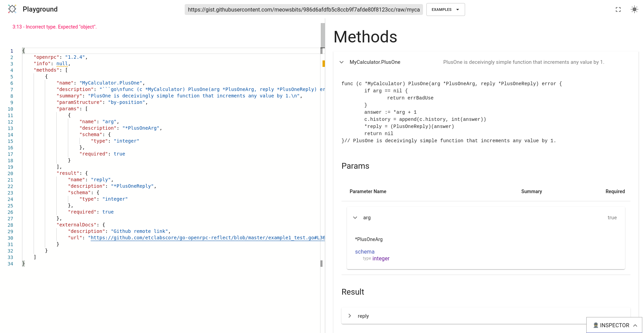This screenshot has height=333, width=644.
Task: Click the error message '3:13 - Incorrect type'
Action: tap(55, 27)
